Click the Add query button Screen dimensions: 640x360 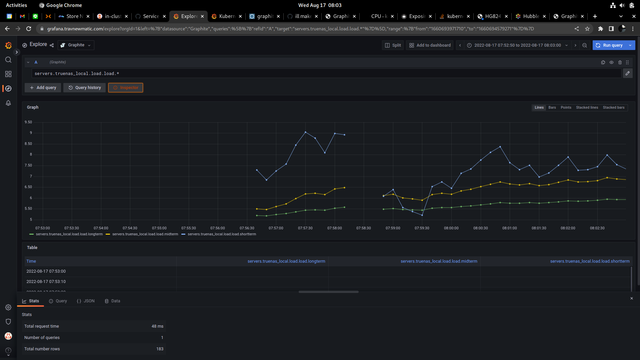click(43, 88)
